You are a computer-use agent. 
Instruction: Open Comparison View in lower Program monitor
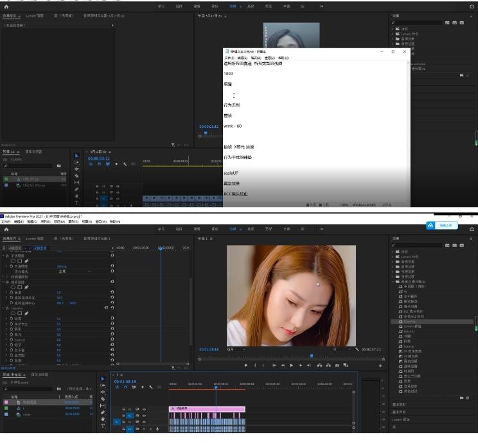[346, 365]
